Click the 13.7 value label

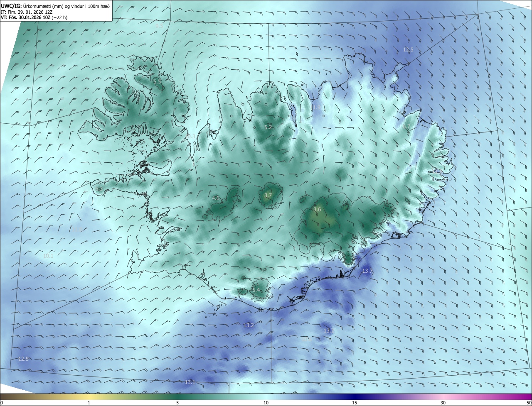pyautogui.click(x=367, y=271)
